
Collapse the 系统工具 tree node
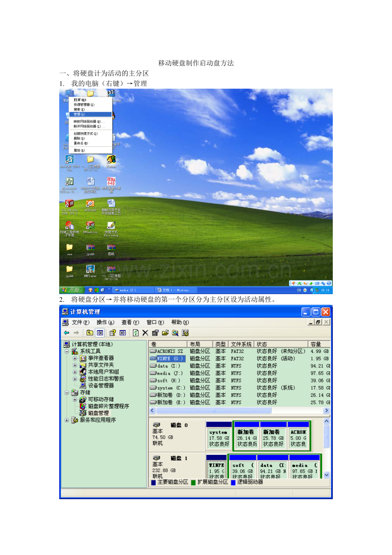tap(66, 351)
